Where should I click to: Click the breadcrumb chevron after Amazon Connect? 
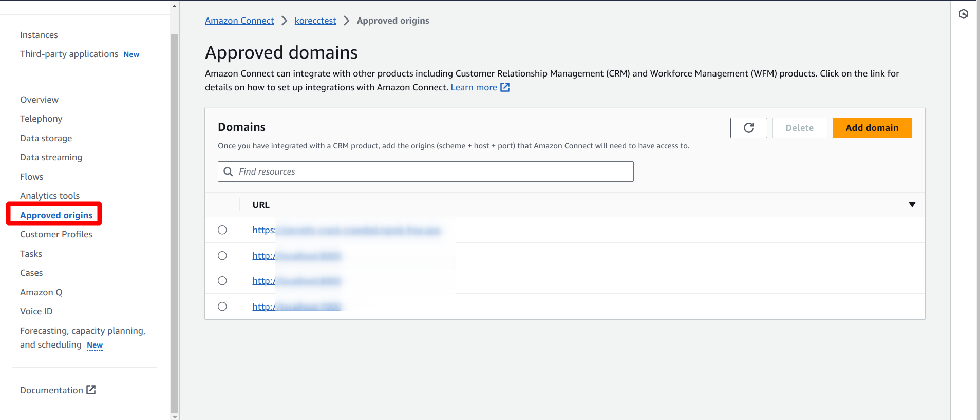(284, 21)
